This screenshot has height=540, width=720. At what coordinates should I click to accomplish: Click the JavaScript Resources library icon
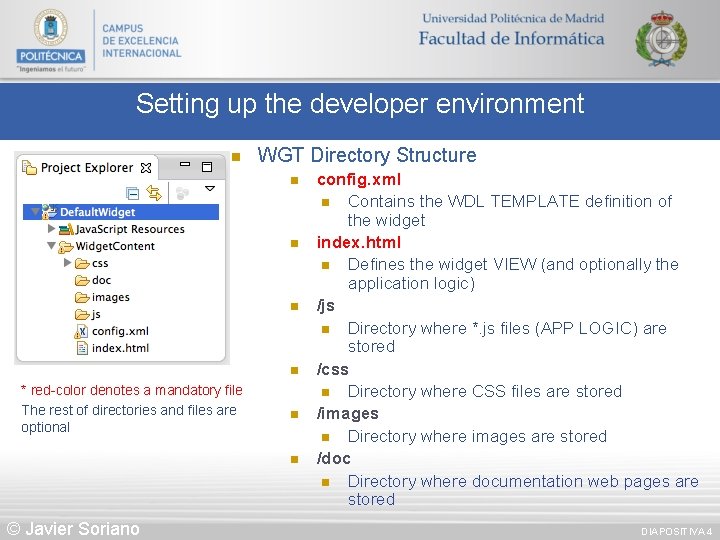pos(66,229)
